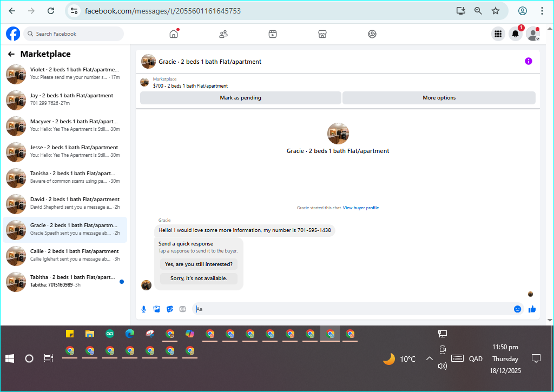Click the page scrollbar down arrow
Image resolution: width=554 pixels, height=392 pixels.
[x=550, y=320]
